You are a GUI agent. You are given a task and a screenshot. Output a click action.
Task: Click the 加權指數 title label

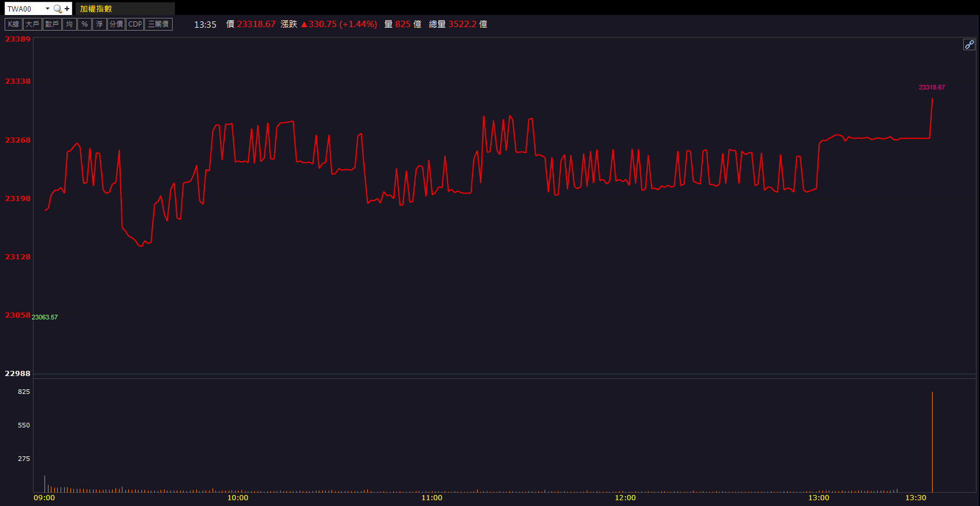(x=96, y=9)
